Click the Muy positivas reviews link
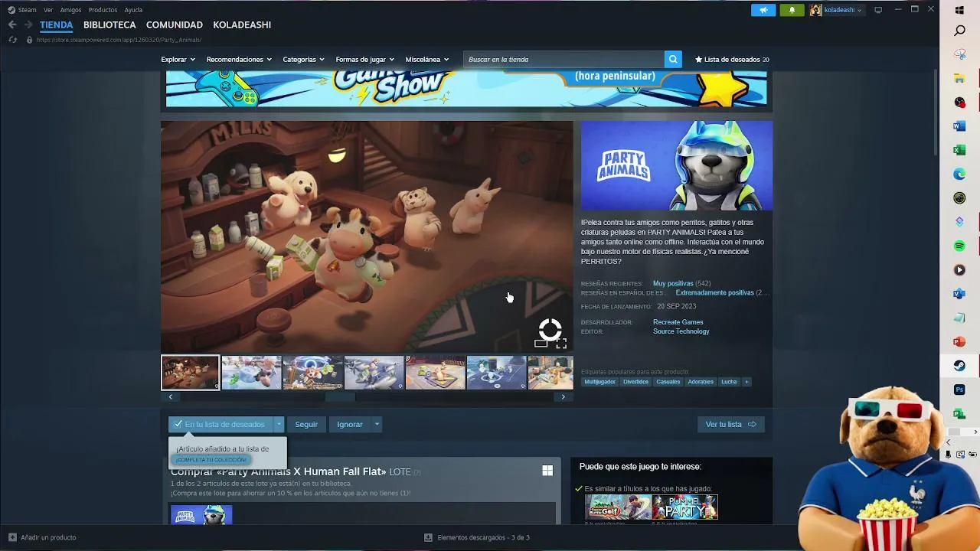This screenshot has height=551, width=980. pyautogui.click(x=673, y=283)
